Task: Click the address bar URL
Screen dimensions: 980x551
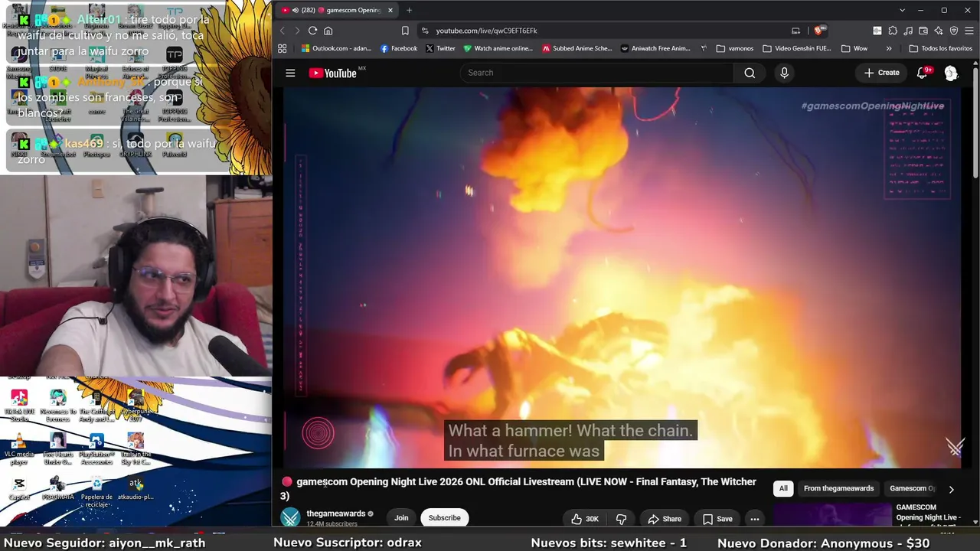Action: pos(486,31)
